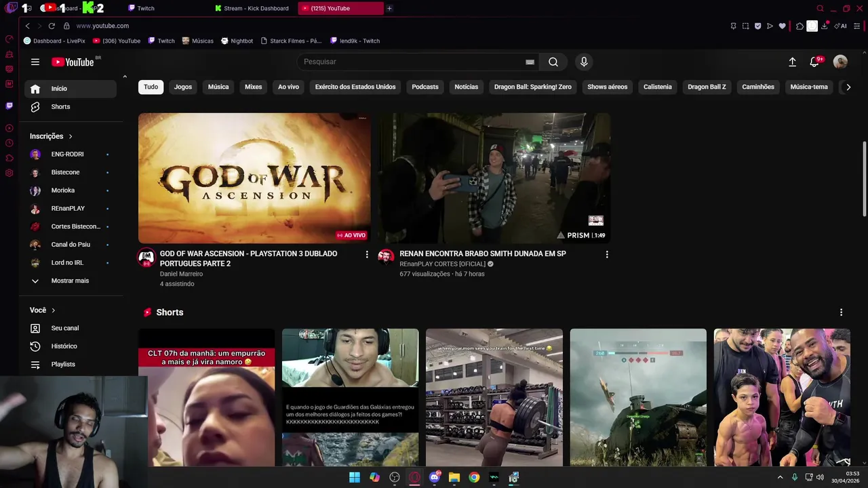This screenshot has width=868, height=488.
Task: Open Início in the sidebar
Action: point(71,89)
